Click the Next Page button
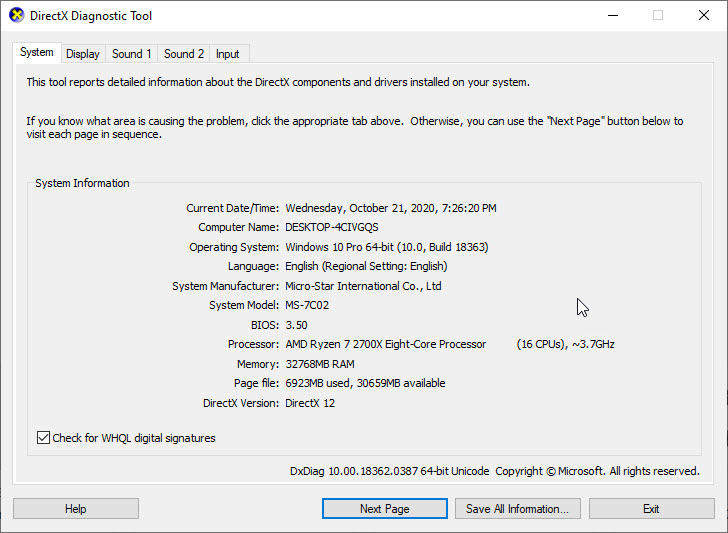This screenshot has height=533, width=728. (x=385, y=509)
